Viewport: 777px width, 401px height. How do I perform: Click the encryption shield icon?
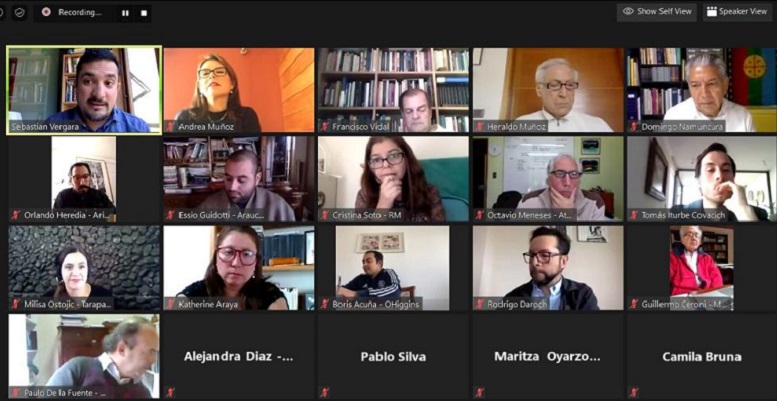19,12
